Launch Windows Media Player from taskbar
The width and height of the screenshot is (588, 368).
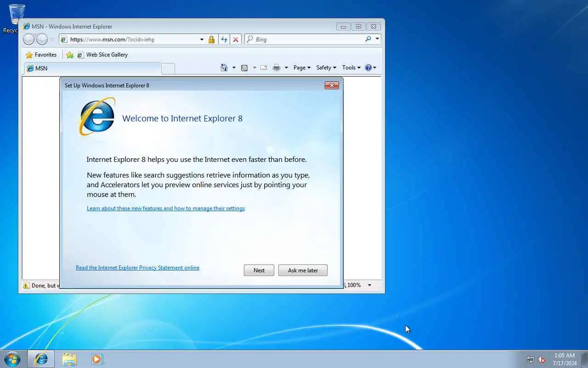click(x=97, y=359)
